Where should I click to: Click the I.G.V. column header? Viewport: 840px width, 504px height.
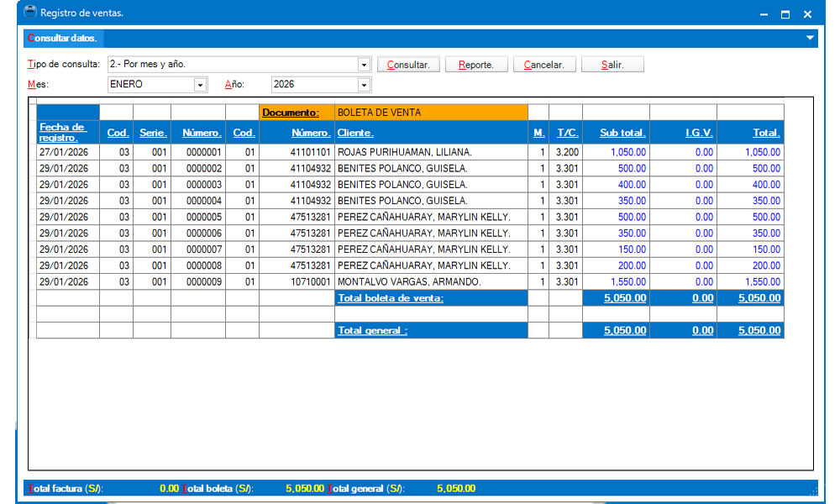pos(684,132)
